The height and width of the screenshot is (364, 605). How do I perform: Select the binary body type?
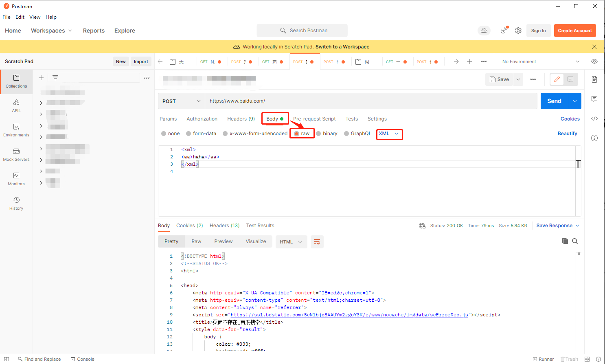pos(327,134)
